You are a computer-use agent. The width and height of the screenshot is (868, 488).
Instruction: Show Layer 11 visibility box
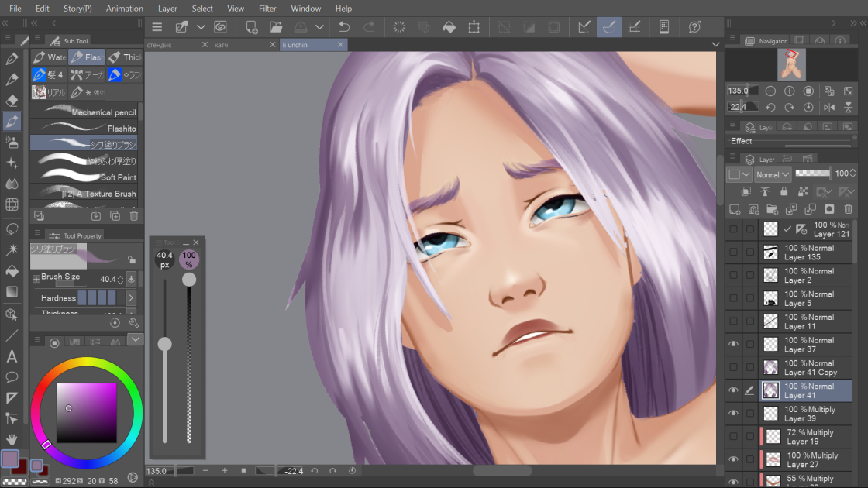733,321
